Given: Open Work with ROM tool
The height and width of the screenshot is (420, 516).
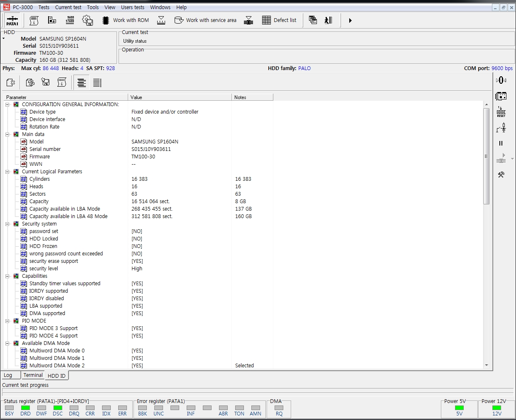Looking at the screenshot, I should click(x=126, y=20).
